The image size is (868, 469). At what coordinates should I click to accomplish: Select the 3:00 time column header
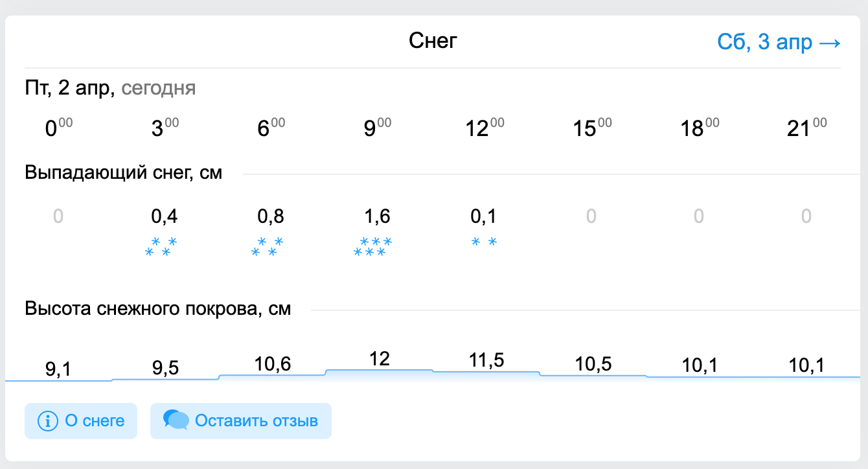(165, 128)
